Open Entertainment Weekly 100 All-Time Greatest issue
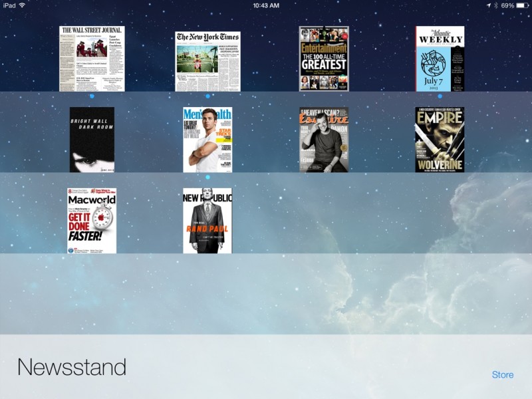 [324, 59]
